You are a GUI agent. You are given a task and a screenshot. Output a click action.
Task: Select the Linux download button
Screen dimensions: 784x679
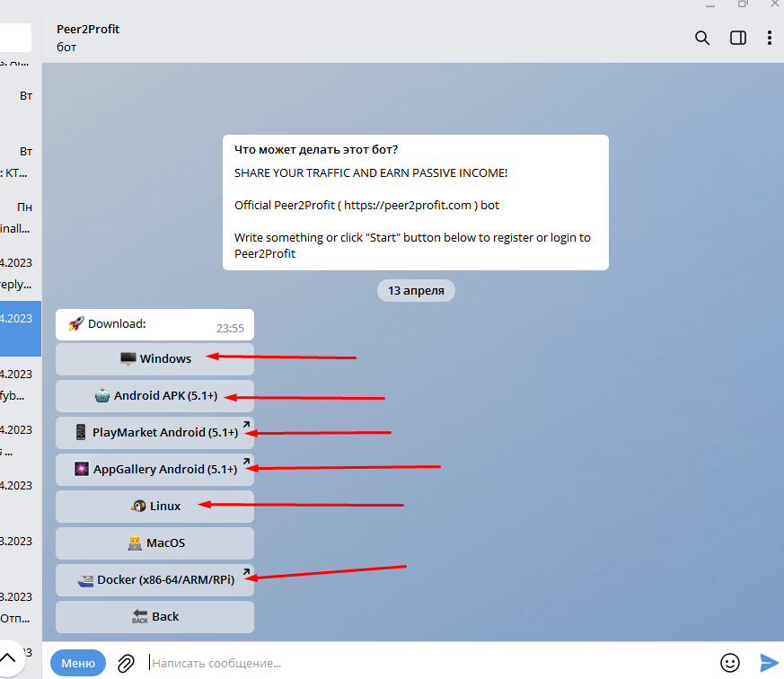(155, 507)
